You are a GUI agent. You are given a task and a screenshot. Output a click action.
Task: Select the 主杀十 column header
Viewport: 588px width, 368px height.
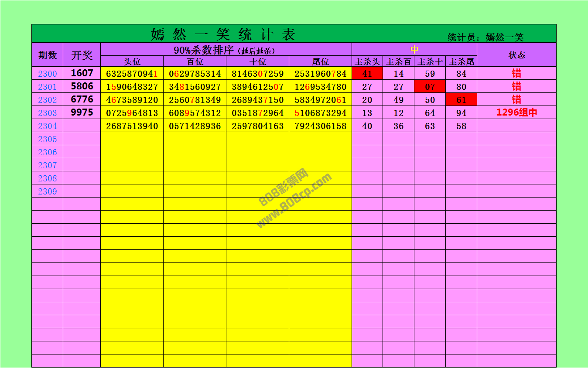(x=430, y=62)
